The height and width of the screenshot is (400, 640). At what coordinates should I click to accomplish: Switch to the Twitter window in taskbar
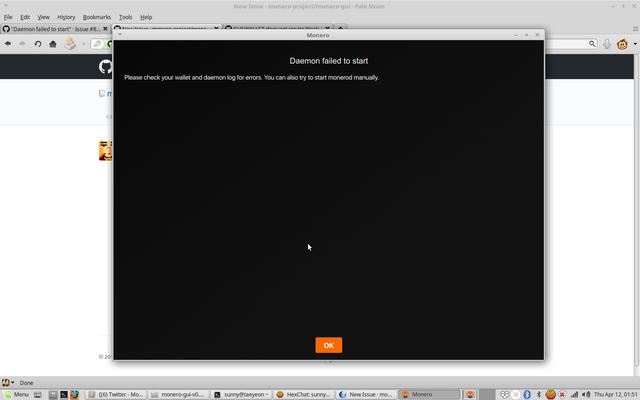click(116, 394)
